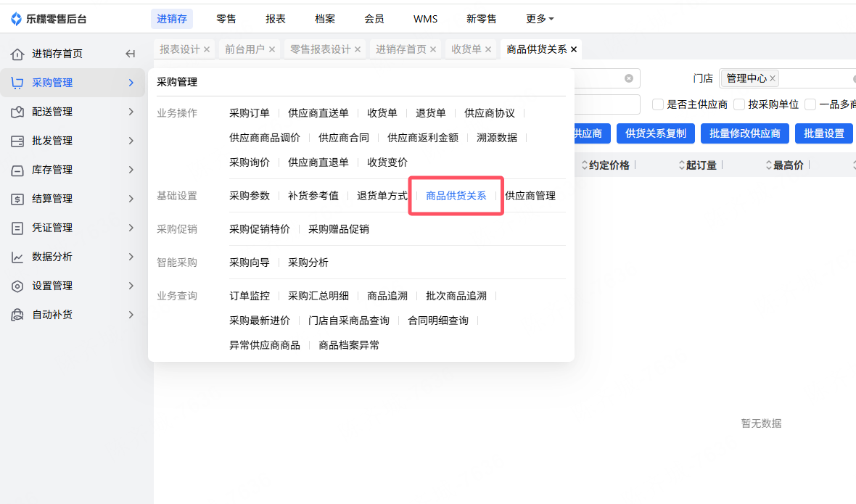856x504 pixels.
Task: Click the 批发管理 sidebar icon
Action: [17, 141]
